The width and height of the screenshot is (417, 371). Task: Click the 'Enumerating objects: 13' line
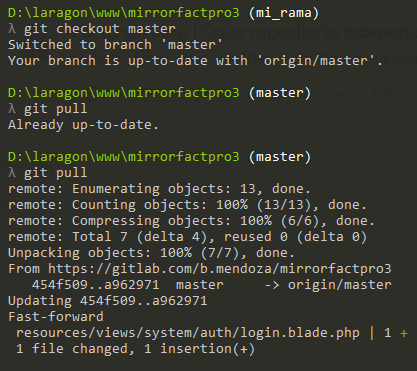159,189
